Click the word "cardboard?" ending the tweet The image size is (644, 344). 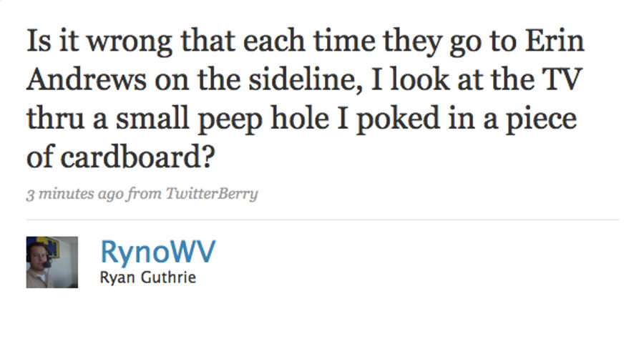(137, 157)
